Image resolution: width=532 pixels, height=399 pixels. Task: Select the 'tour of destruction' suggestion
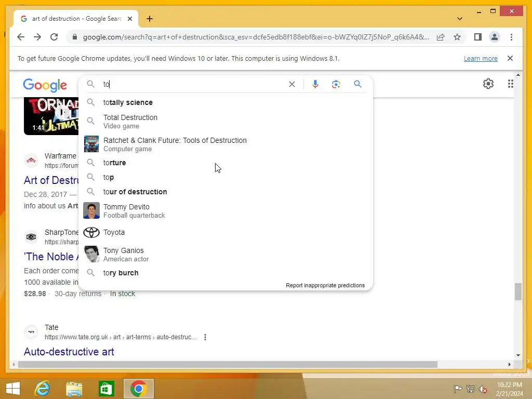pos(225,192)
